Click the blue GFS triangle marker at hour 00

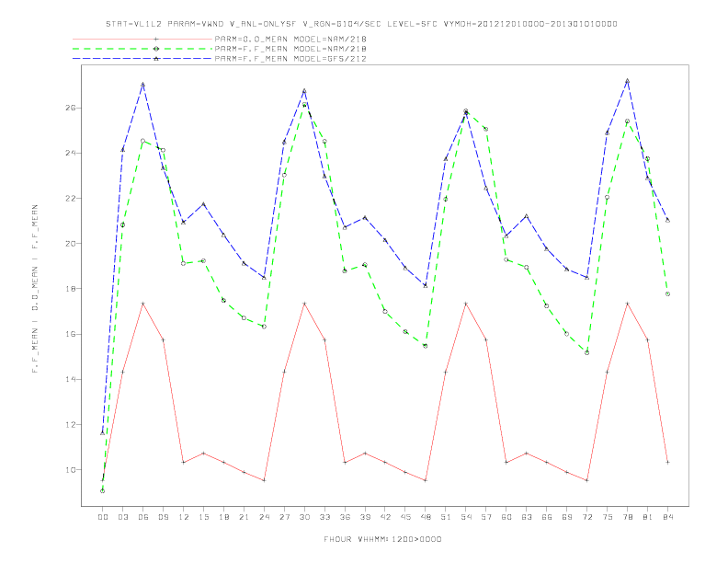(103, 433)
